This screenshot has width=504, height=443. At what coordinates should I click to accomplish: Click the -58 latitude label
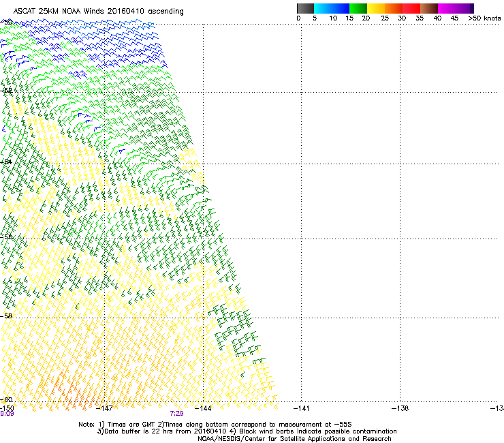(6, 316)
